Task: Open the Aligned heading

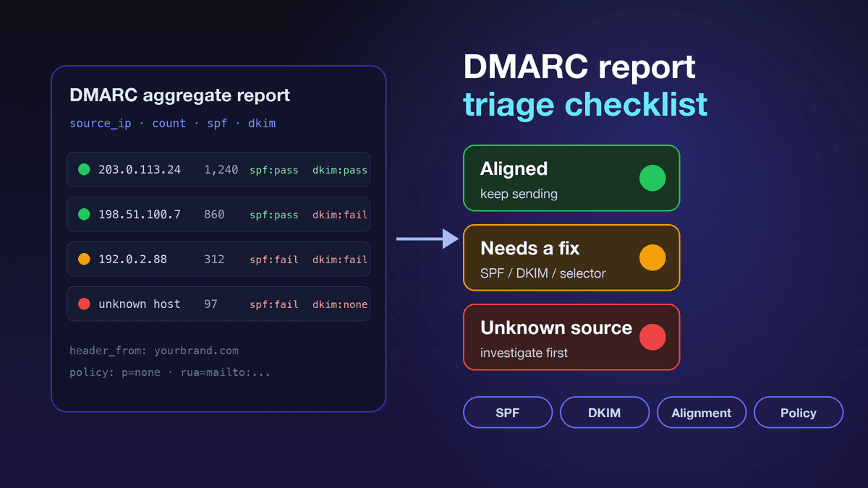Action: coord(514,169)
